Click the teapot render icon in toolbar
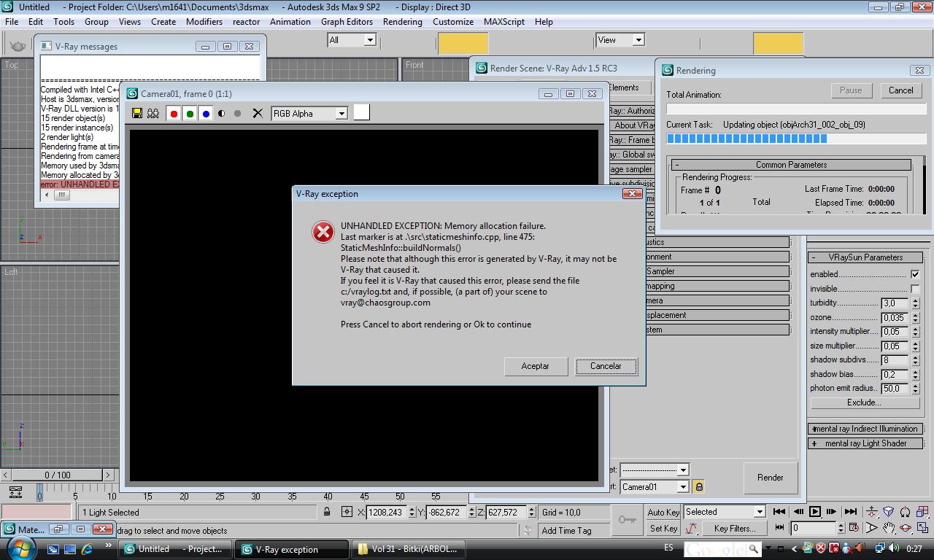The image size is (934, 560). [18, 45]
